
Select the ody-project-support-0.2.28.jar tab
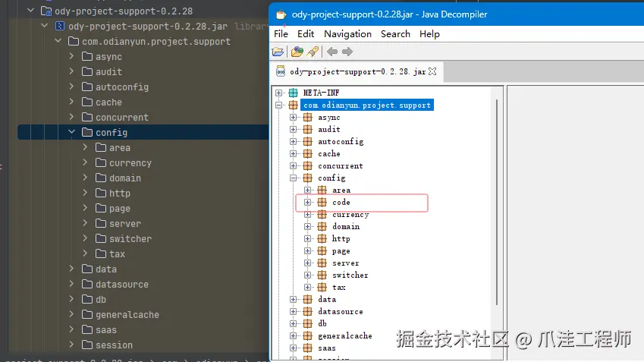point(357,72)
